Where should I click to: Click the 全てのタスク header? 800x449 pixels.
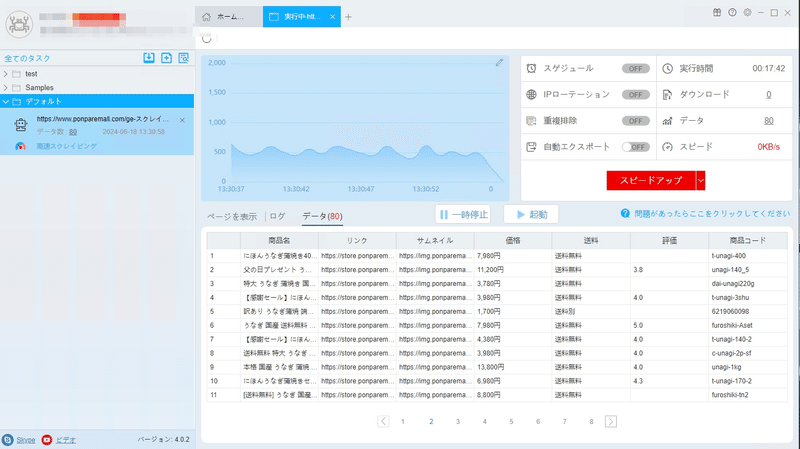pos(27,58)
